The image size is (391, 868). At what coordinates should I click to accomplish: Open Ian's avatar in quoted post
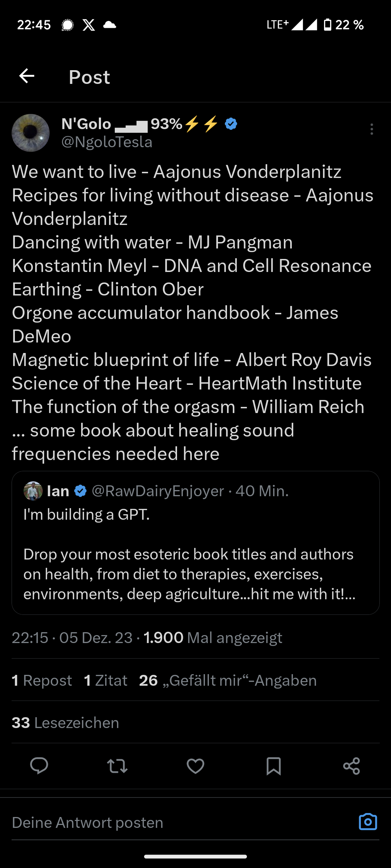(x=33, y=491)
